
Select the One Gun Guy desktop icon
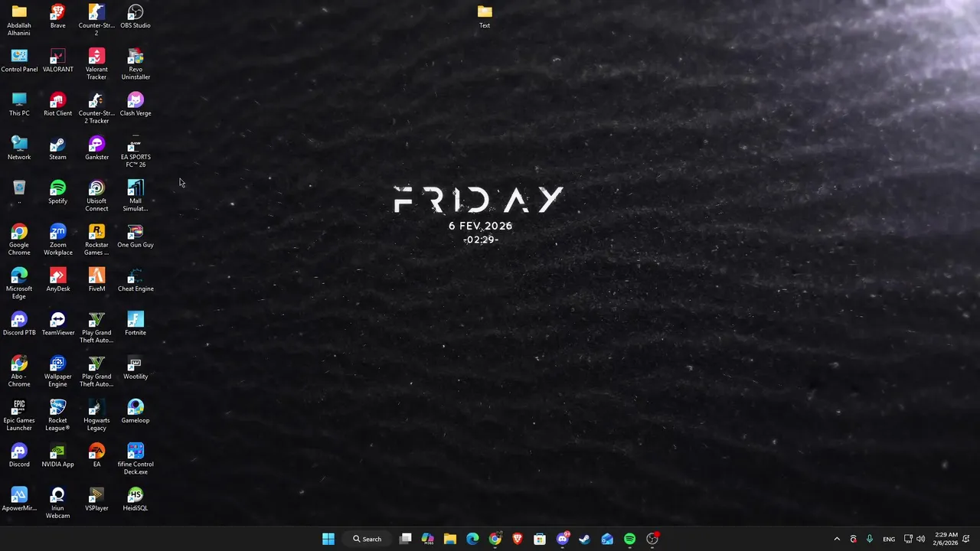(x=136, y=236)
